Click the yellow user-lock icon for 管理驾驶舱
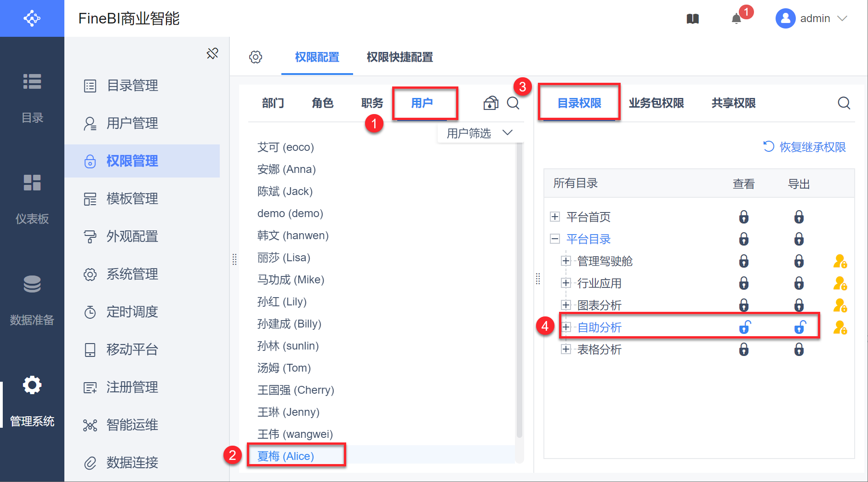 click(x=840, y=261)
